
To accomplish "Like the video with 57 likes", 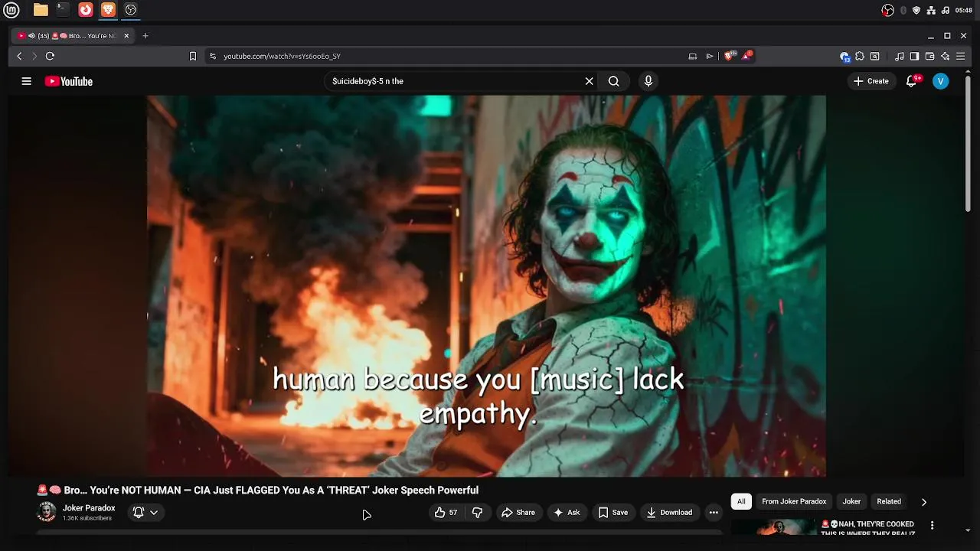I will [446, 513].
